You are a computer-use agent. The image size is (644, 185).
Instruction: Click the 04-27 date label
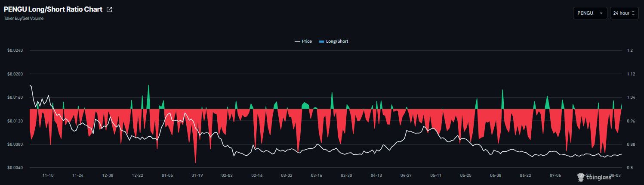pyautogui.click(x=406, y=176)
